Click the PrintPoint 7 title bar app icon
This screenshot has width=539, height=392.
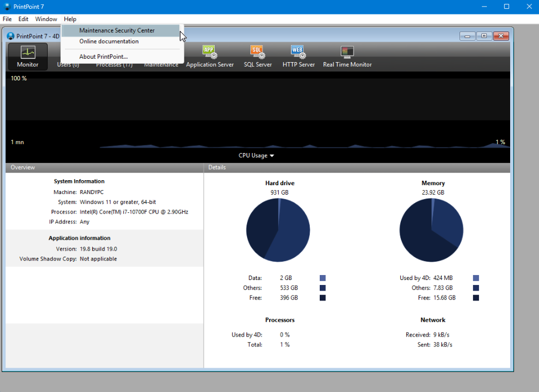7,7
